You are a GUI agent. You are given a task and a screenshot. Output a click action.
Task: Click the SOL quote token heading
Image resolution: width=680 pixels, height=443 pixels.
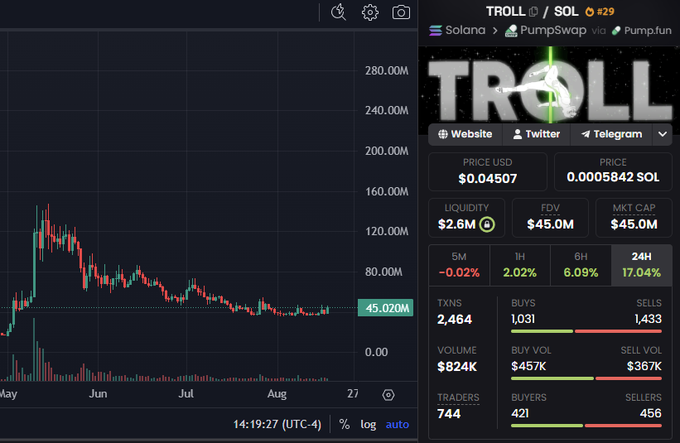tap(566, 11)
